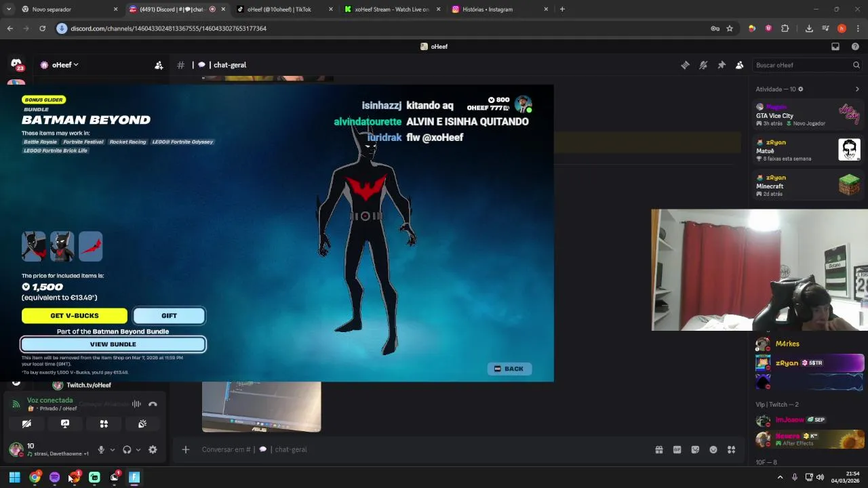Open a new browser tab plus button
Image resolution: width=868 pixels, height=488 pixels.
[x=562, y=9]
